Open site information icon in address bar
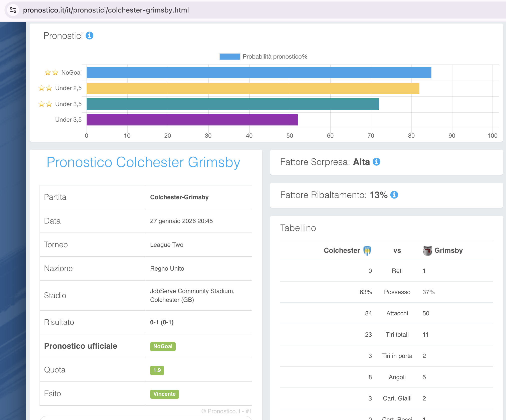 pos(13,10)
